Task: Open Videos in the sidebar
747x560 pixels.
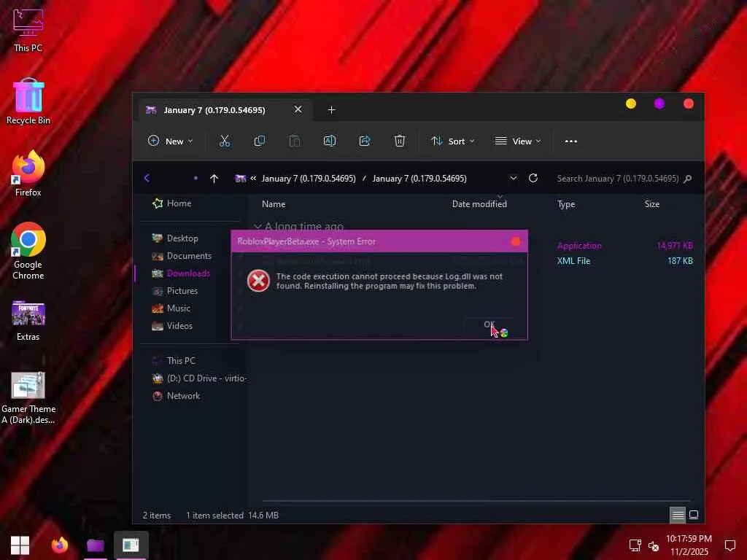Action: point(172,326)
